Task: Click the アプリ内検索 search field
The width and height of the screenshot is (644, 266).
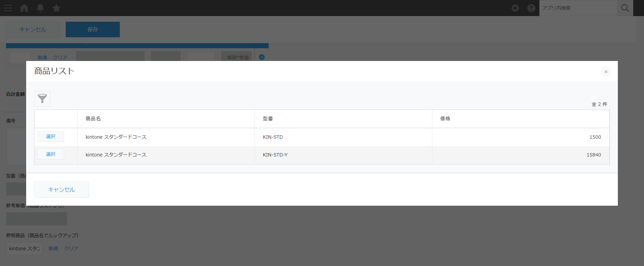Action: coord(578,8)
